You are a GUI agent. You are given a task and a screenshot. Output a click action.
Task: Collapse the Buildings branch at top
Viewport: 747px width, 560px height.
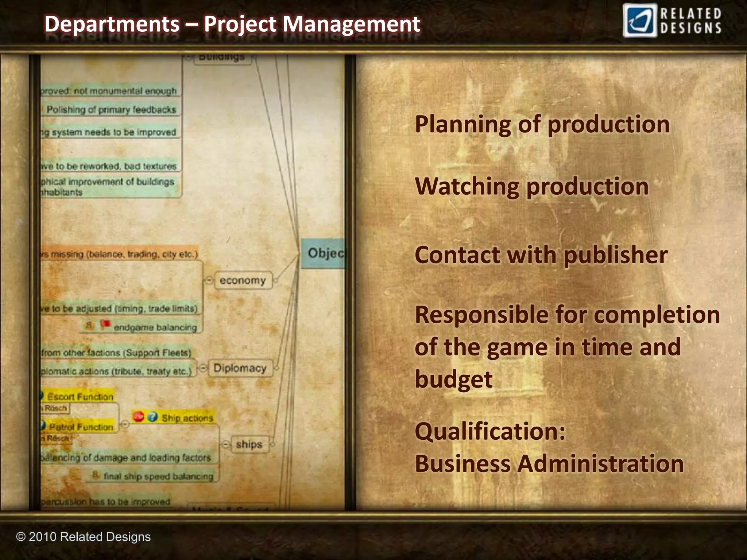(x=188, y=57)
